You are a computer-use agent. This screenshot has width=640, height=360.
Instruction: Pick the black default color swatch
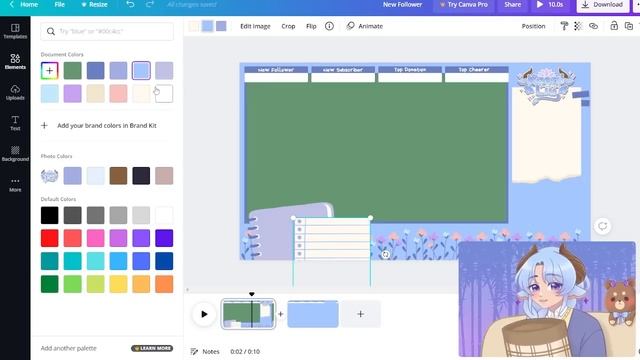49,215
